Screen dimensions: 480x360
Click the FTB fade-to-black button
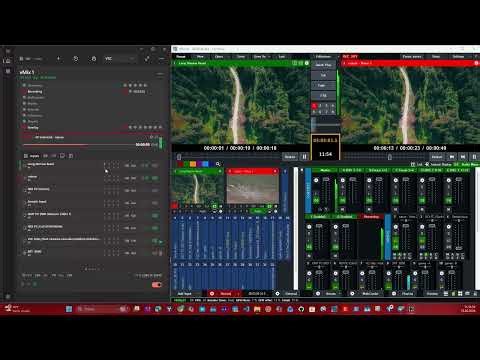coord(323,96)
